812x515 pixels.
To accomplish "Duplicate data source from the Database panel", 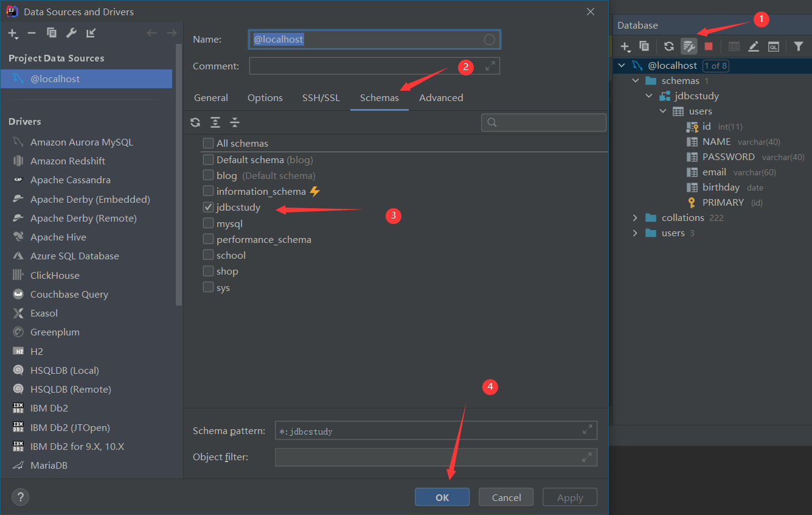I will [644, 46].
